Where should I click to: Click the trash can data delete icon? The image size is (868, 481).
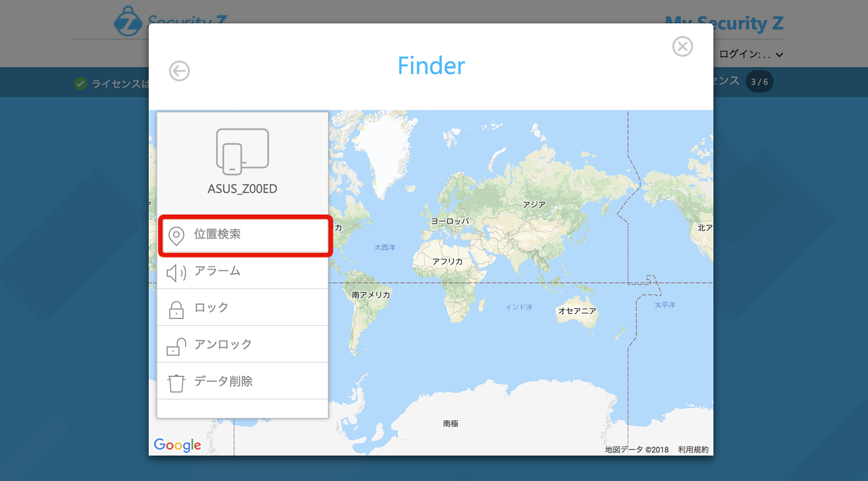pos(176,383)
